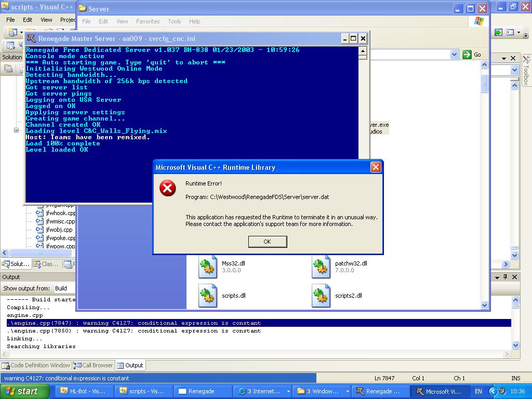Open the Visual C++ View menu
Viewport: 532px width, 399px height.
(46, 20)
